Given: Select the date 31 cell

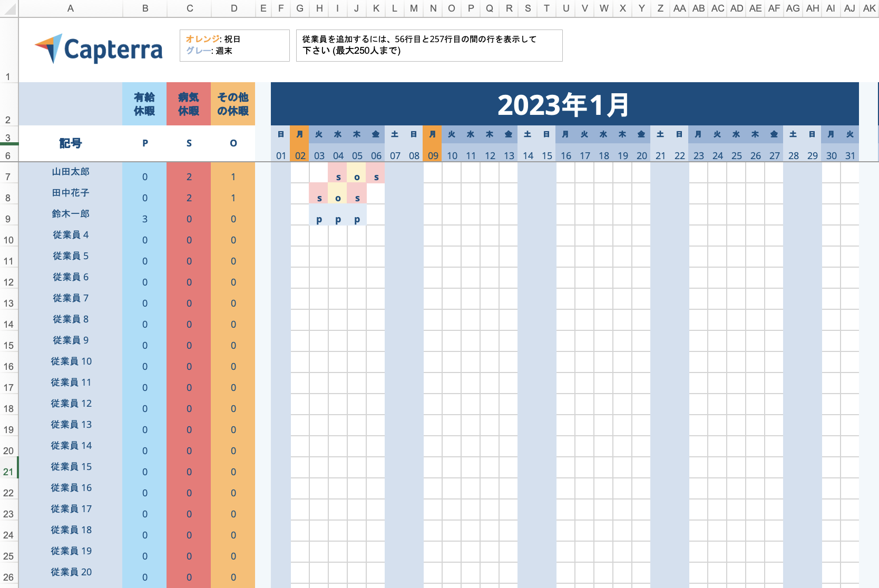Looking at the screenshot, I should tap(849, 155).
